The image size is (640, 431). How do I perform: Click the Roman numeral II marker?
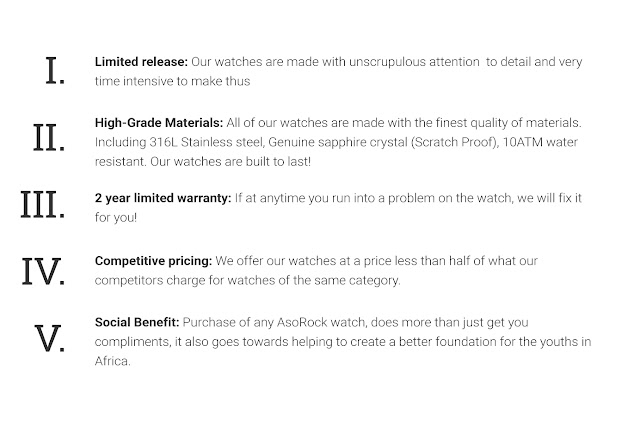[49, 138]
